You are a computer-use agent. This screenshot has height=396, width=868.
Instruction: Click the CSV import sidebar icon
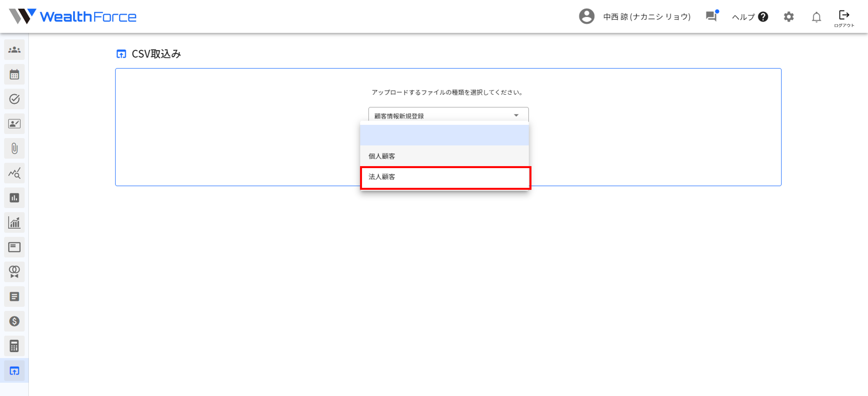coord(14,371)
